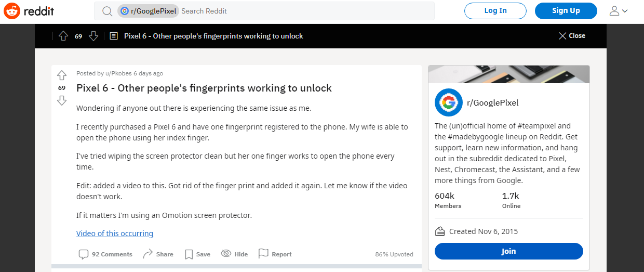
Task: Open the r/GooglePixel sidebar community link
Action: tap(492, 102)
